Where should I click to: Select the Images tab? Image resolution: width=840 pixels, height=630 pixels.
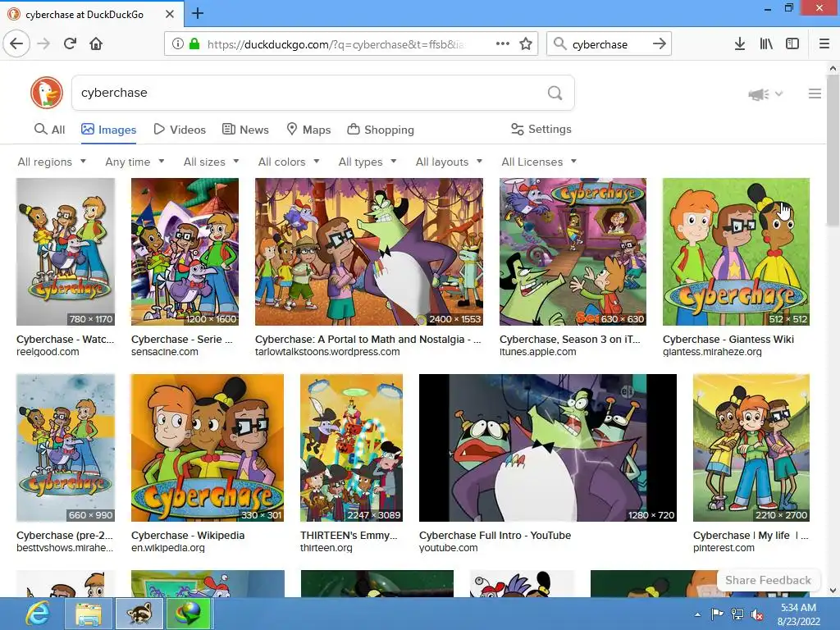click(x=109, y=130)
